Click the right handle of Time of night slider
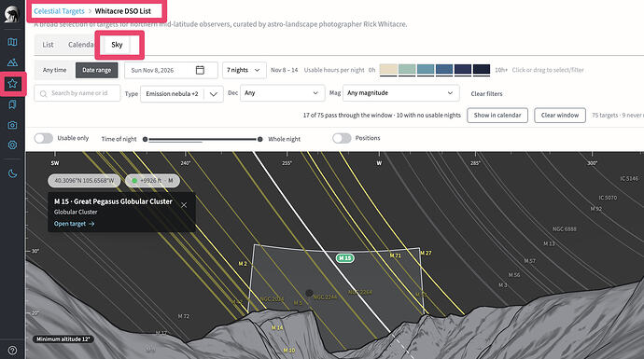The height and width of the screenshot is (359, 644). 260,140
